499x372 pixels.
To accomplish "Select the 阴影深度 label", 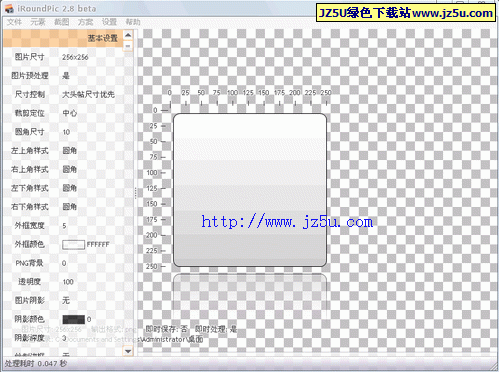I will 29,338.
